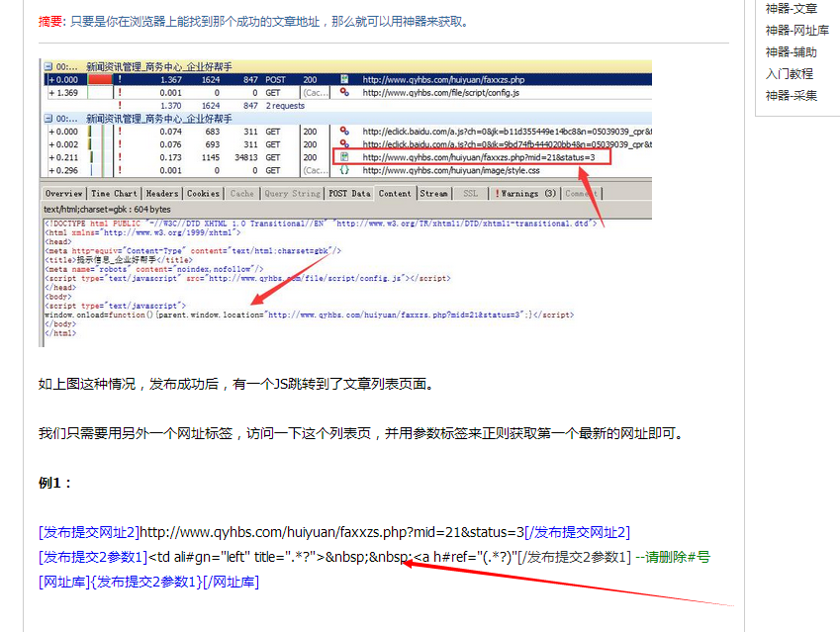Open the Warnings (3) tab
840x632 pixels.
526,194
